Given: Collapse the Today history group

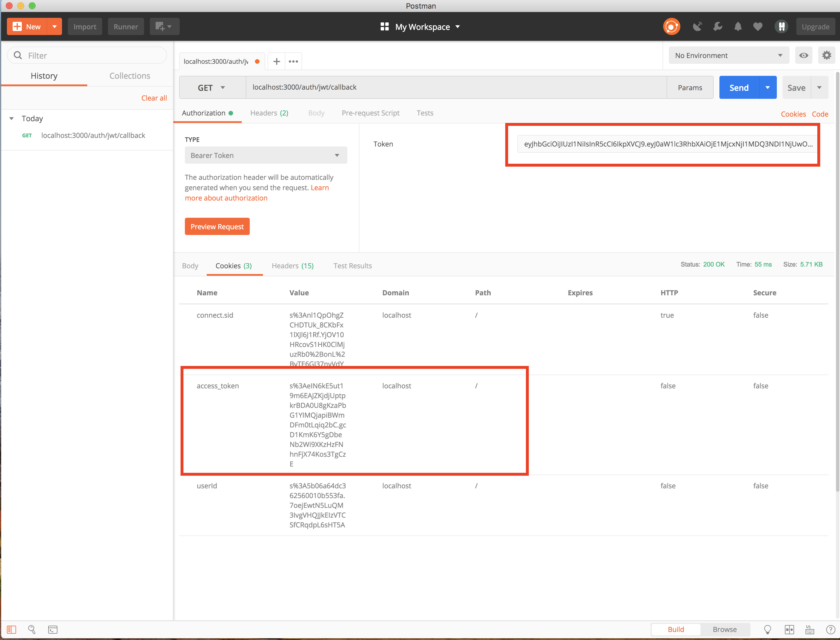Looking at the screenshot, I should coord(12,118).
